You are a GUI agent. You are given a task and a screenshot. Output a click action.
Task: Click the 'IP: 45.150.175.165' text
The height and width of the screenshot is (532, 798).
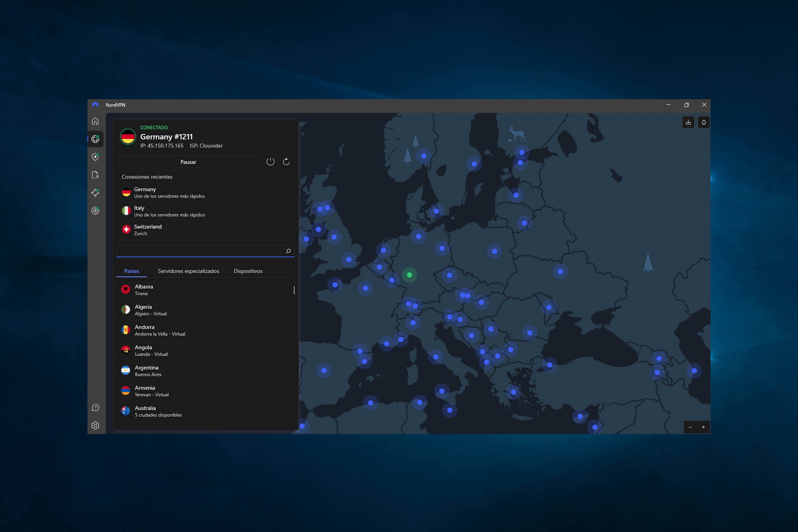[162, 146]
